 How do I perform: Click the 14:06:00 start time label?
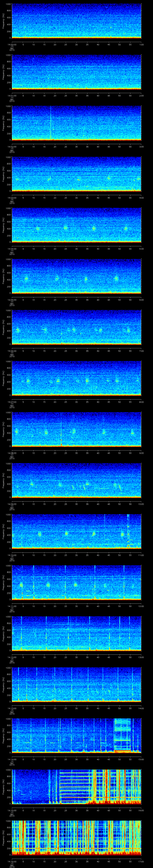tap(12, 351)
